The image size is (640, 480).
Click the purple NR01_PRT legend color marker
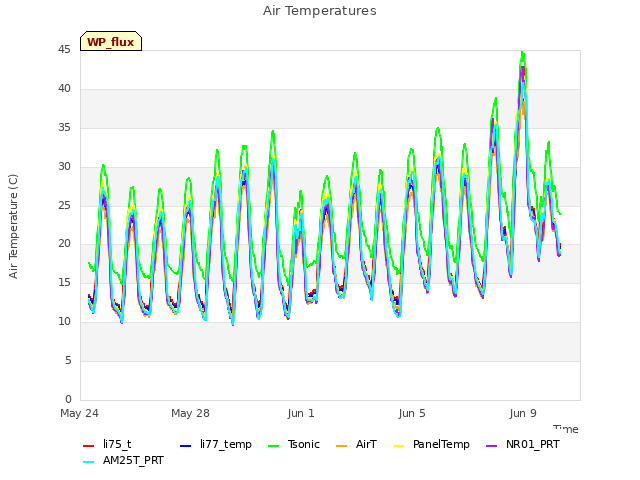pos(491,446)
